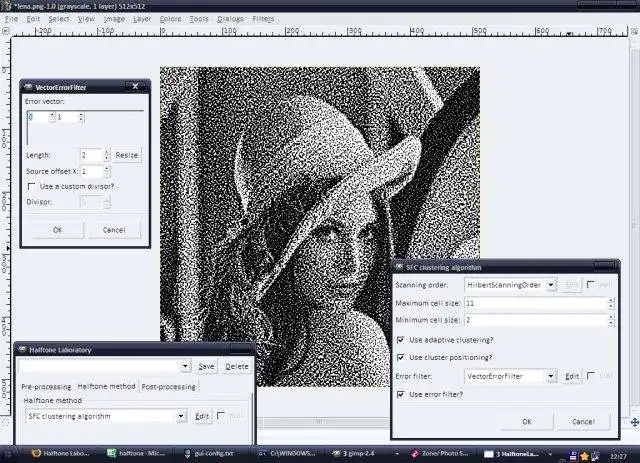Open gui-config.txt taskbar item
The image size is (640, 463).
point(209,454)
